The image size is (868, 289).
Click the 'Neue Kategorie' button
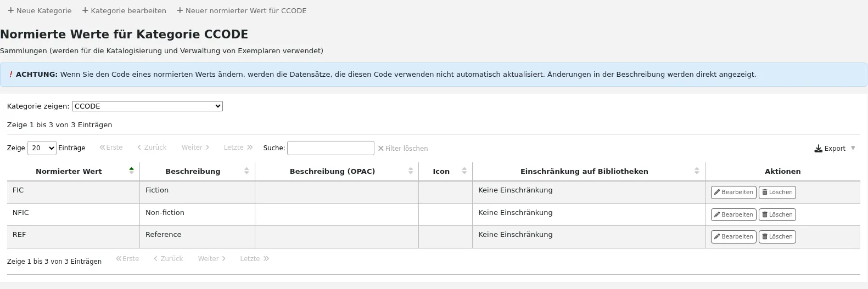[x=40, y=10]
